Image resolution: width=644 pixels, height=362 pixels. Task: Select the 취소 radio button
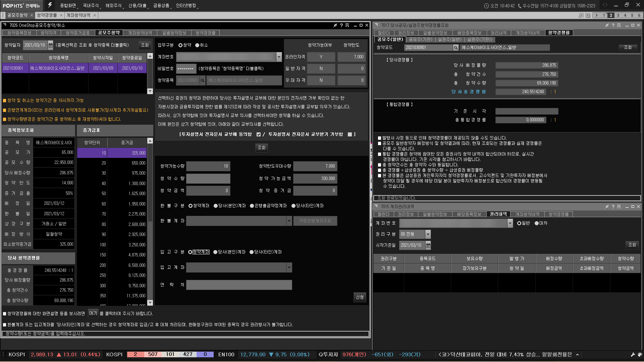click(197, 45)
